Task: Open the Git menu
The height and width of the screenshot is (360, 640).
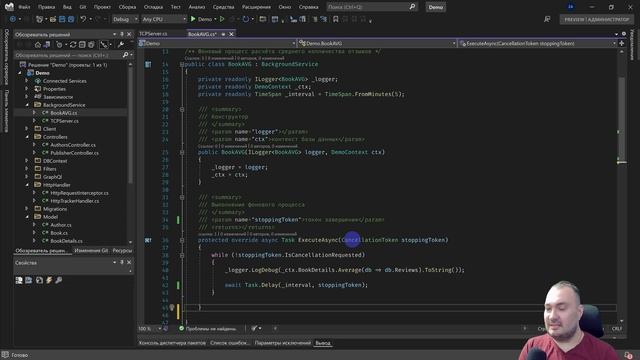Action: tap(83, 7)
